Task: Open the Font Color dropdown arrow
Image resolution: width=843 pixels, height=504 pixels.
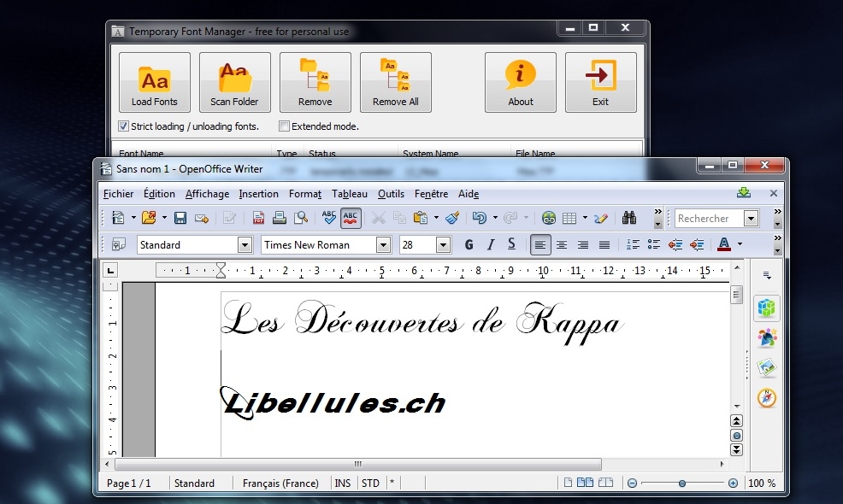Action: tap(740, 244)
